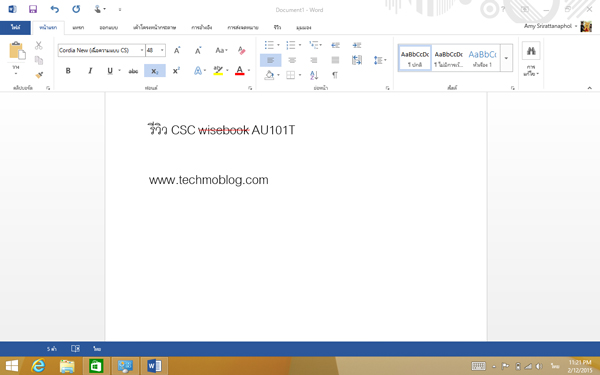This screenshot has width=600, height=375.
Task: Open Find binoculars icon
Action: [531, 51]
